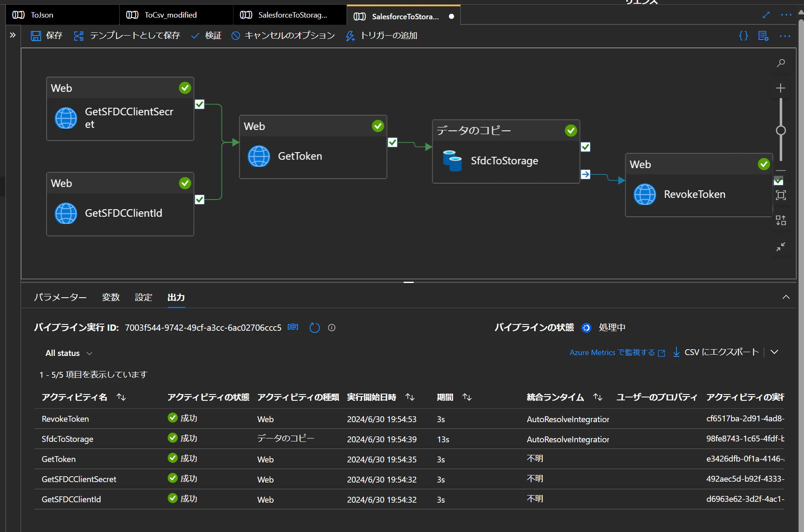Click the auto-align layout icon

781,221
